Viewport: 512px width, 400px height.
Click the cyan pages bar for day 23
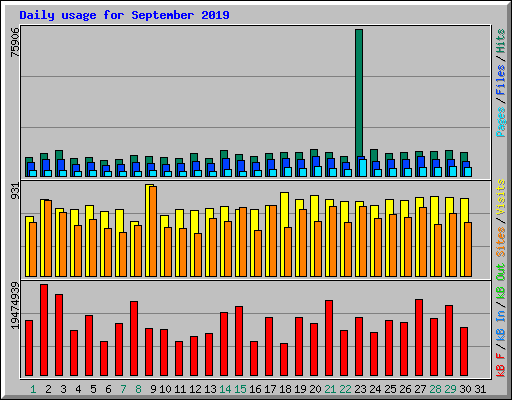tap(363, 168)
